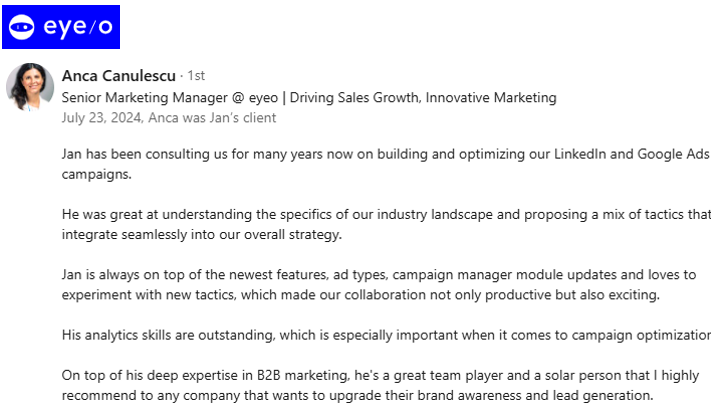Open the Anca Canulescu name link
Image resolution: width=711 pixels, height=412 pixels.
(x=119, y=76)
